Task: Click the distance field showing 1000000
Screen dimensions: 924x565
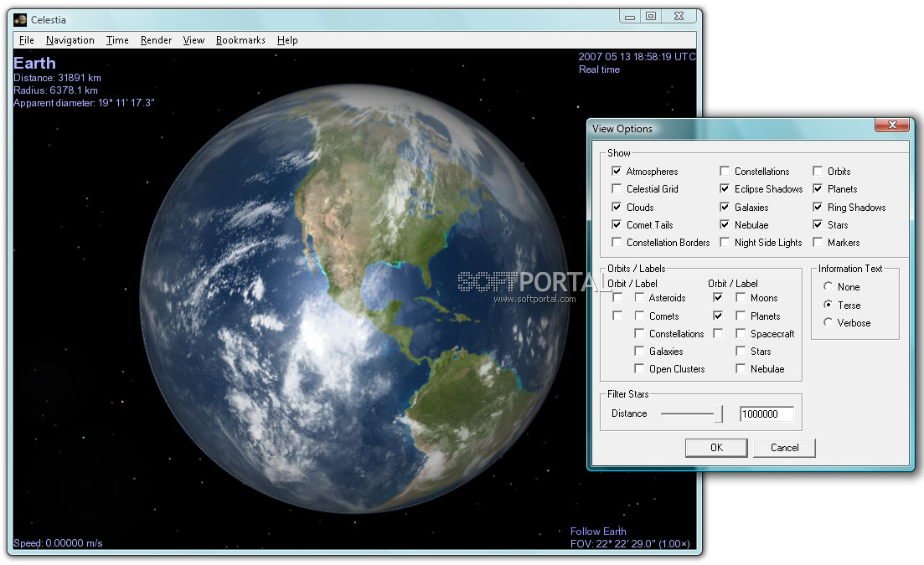Action: tap(767, 413)
